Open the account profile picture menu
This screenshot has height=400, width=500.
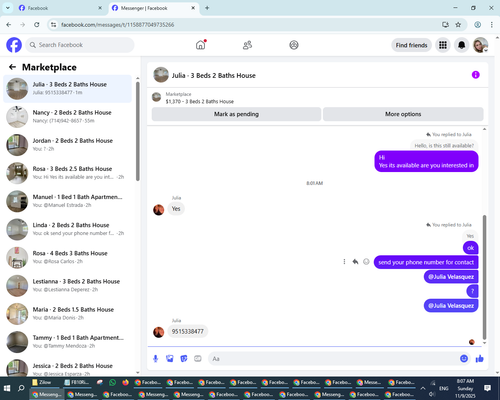[x=480, y=45]
